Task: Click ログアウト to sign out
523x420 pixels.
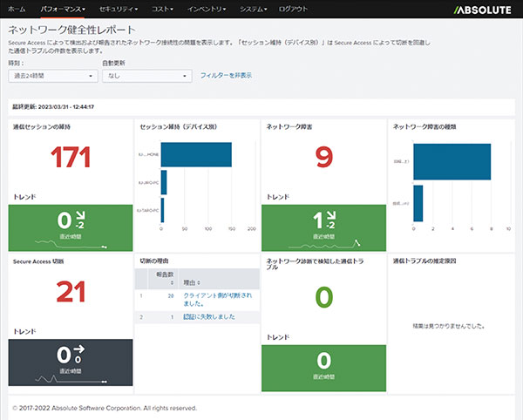Action: coord(292,9)
